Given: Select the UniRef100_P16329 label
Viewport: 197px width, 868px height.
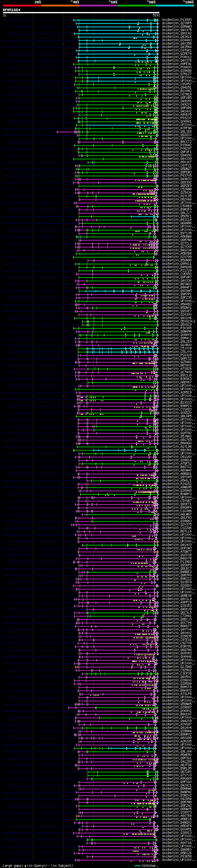Looking at the screenshot, I should coord(176,355).
